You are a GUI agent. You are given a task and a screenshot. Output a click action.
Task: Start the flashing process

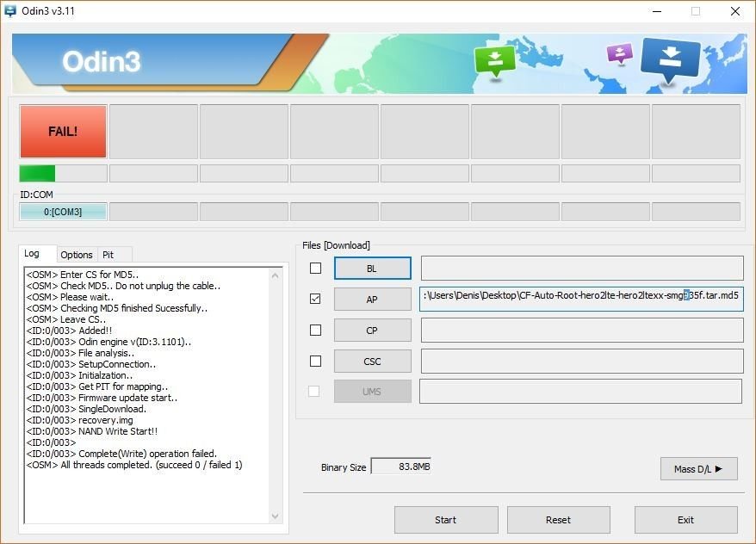click(x=446, y=520)
